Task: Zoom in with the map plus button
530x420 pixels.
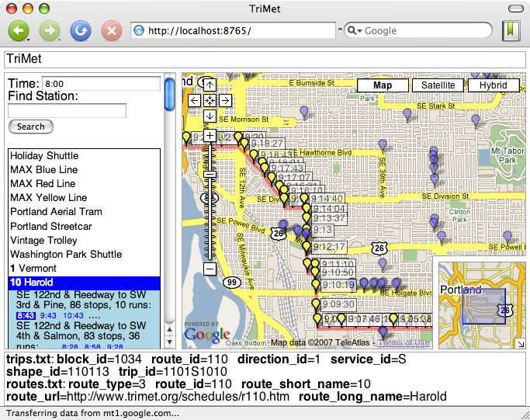Action: point(209,135)
